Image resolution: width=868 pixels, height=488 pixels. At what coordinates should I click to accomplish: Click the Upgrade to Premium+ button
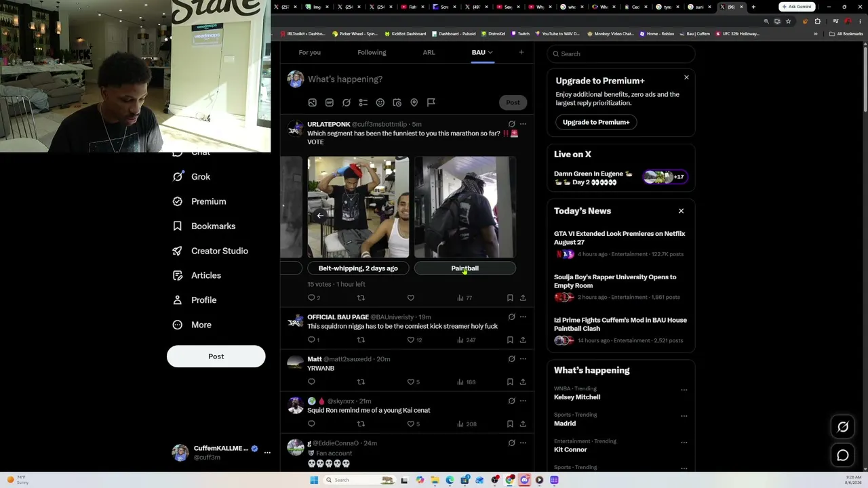[x=596, y=122]
